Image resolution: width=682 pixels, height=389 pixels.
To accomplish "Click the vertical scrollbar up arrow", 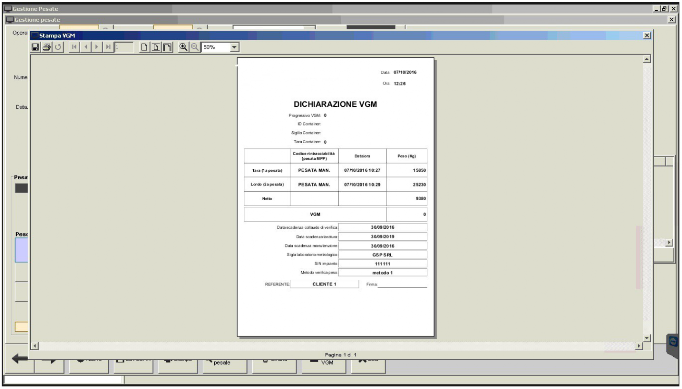I will 647,59.
